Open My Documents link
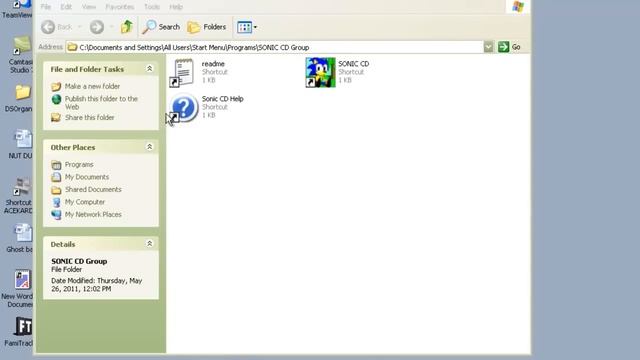The width and height of the screenshot is (640, 360). tap(87, 177)
